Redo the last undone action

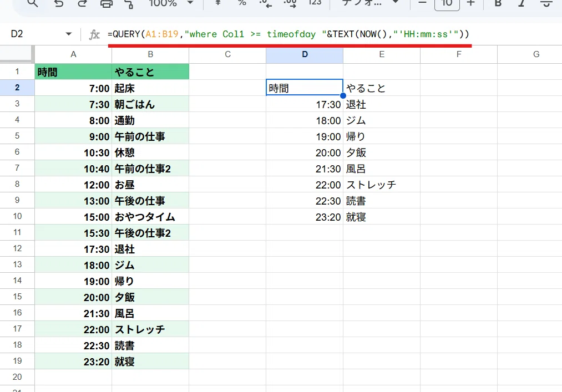(x=83, y=3)
